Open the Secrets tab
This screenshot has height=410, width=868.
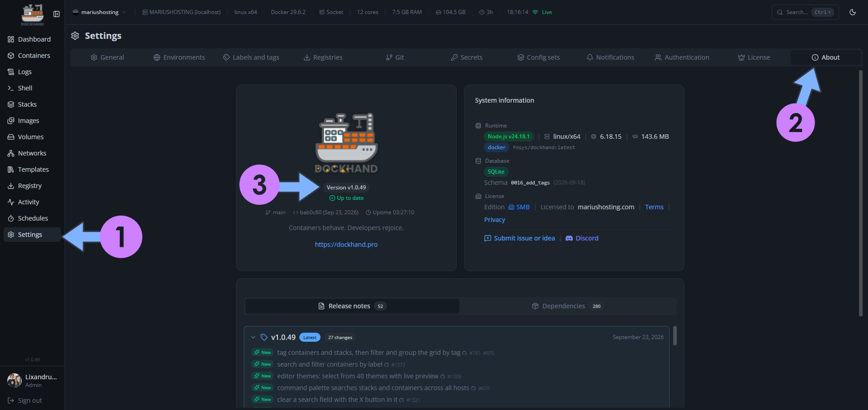click(467, 57)
